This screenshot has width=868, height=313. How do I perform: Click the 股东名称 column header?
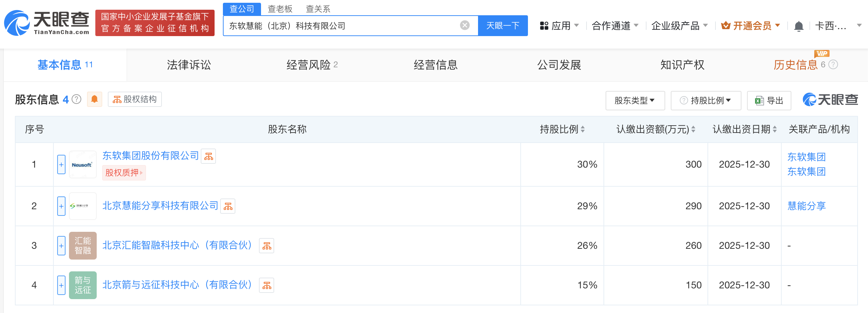(x=287, y=129)
